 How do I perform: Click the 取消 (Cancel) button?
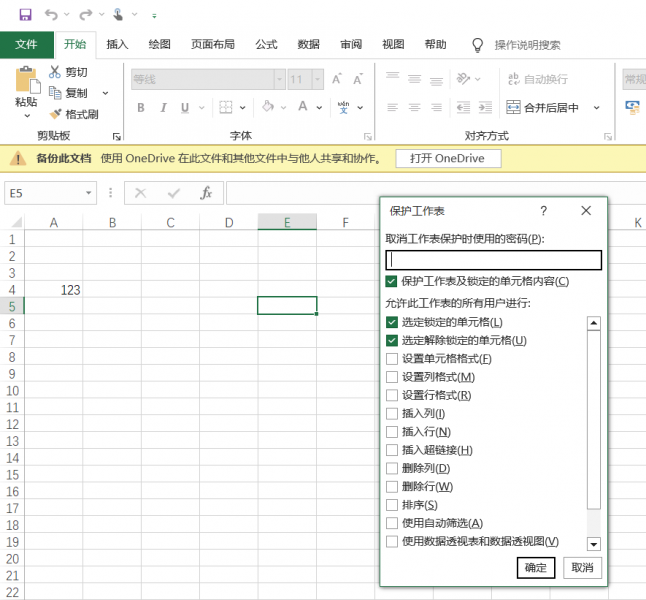582,568
